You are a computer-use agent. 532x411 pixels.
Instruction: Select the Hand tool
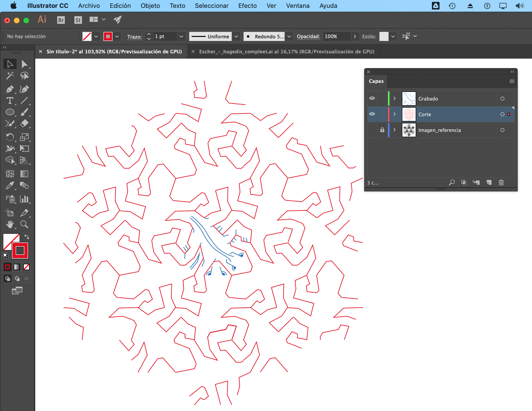10,224
